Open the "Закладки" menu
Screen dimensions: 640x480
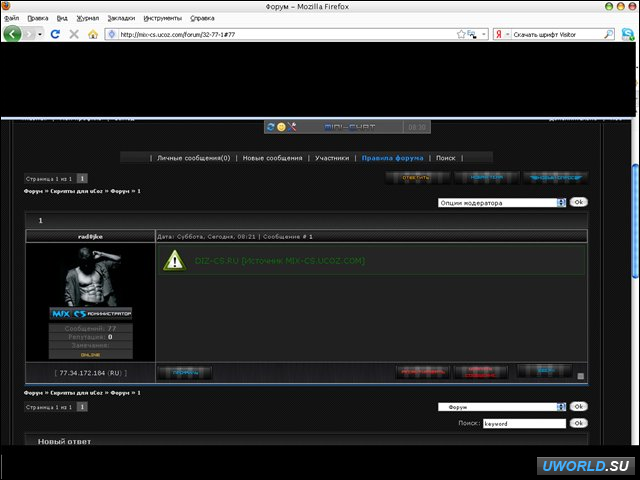tap(121, 18)
